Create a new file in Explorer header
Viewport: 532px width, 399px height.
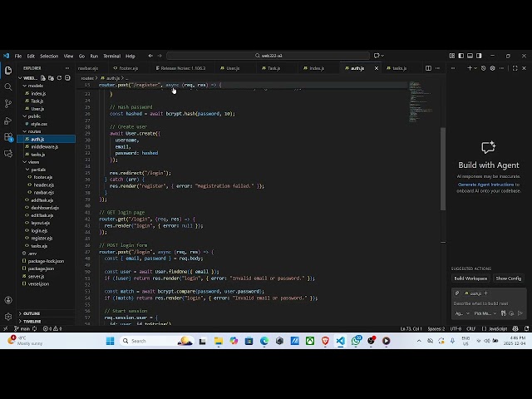(43, 78)
